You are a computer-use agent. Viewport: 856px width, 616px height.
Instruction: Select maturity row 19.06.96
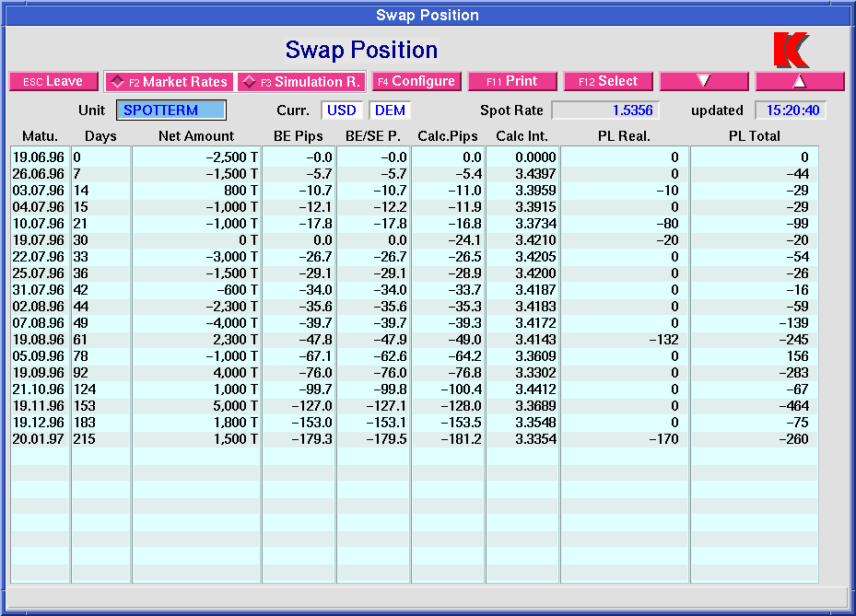(x=415, y=157)
